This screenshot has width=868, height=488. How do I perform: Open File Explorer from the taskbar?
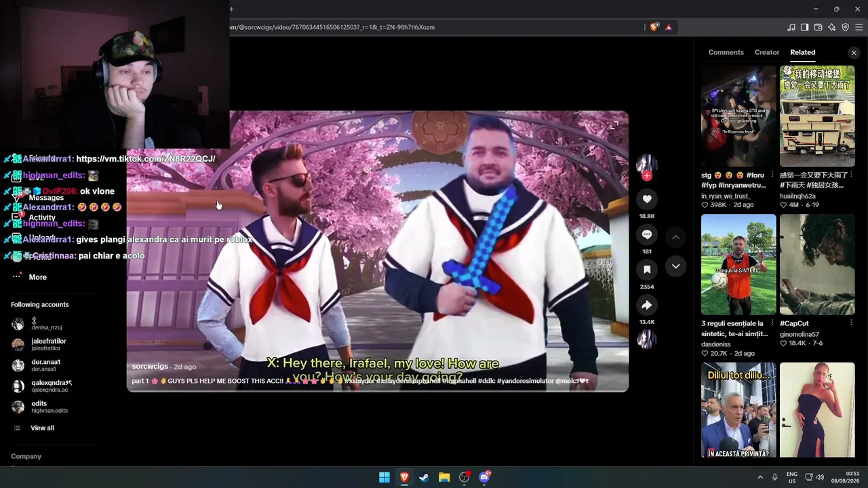[444, 477]
